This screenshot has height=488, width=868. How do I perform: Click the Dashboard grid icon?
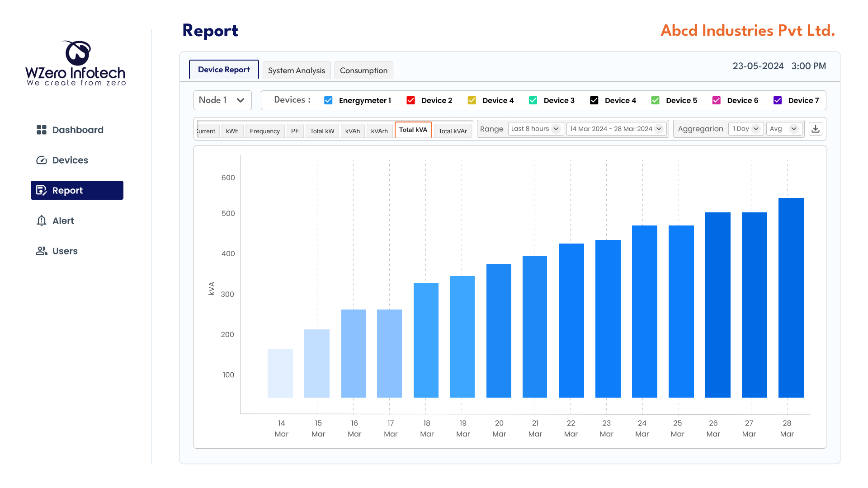coord(42,130)
